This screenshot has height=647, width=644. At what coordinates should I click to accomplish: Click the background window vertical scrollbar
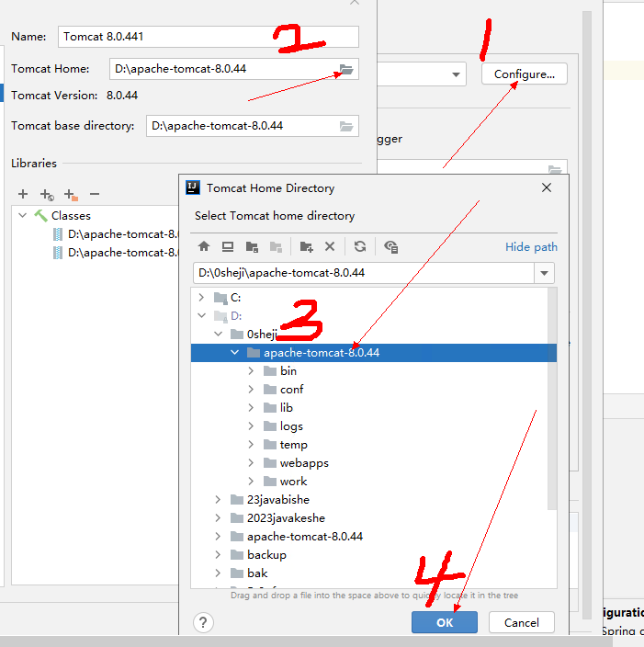587,313
